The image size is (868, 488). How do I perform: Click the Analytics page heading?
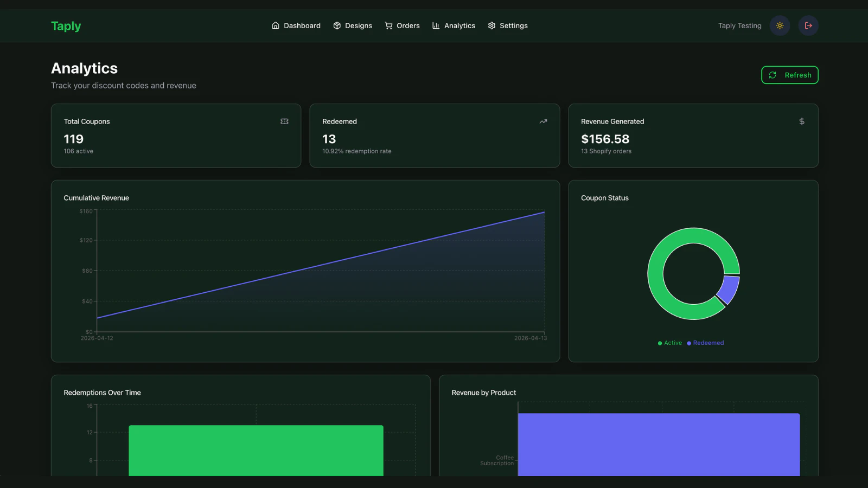click(x=84, y=68)
